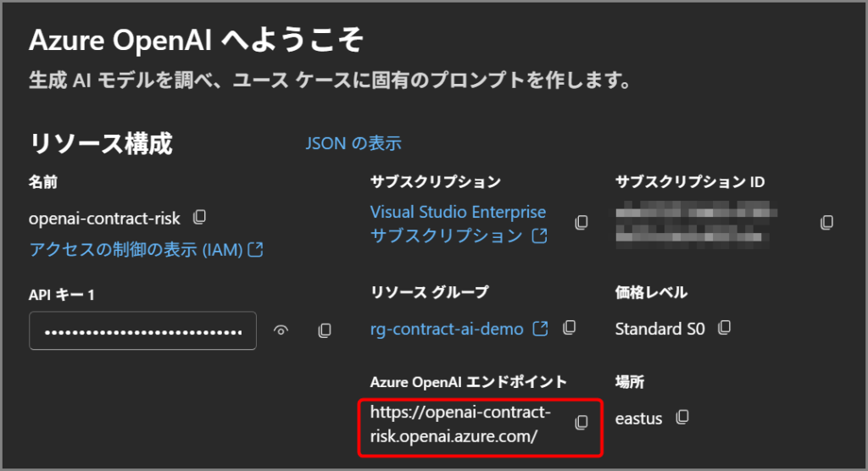The height and width of the screenshot is (471, 868).
Task: Copy the リソース グループ name
Action: tap(570, 327)
